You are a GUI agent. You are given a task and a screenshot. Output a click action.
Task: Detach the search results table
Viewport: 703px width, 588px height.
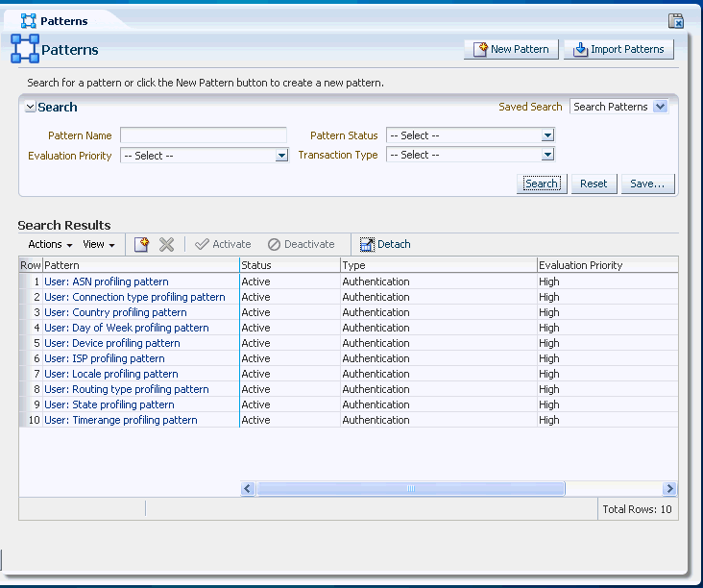385,245
